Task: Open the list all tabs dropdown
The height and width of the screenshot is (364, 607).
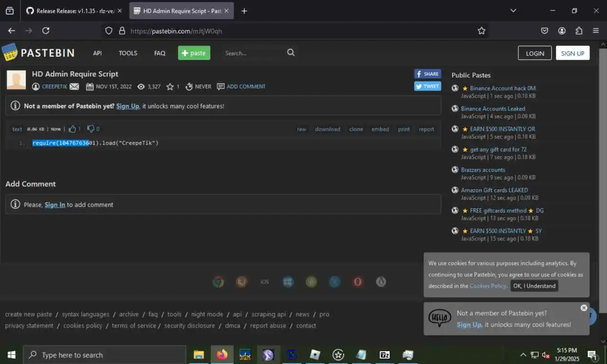Action: tap(513, 10)
